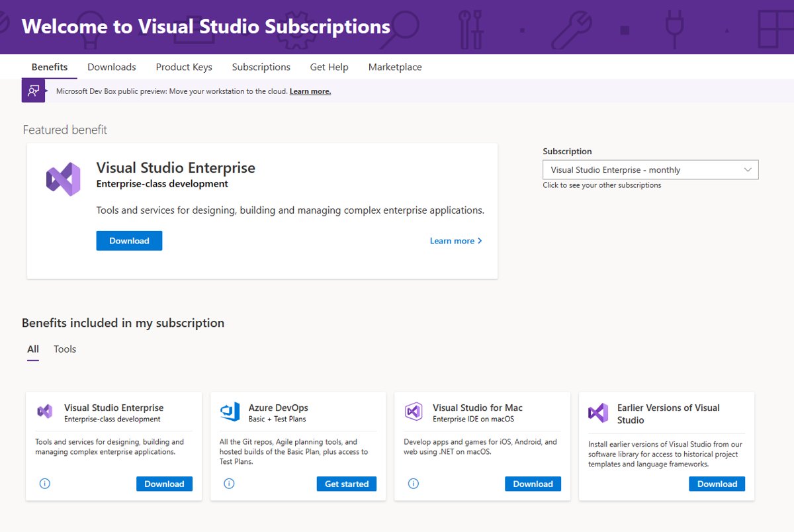Expand subscription list using chevron arrow
794x532 pixels.
[748, 170]
